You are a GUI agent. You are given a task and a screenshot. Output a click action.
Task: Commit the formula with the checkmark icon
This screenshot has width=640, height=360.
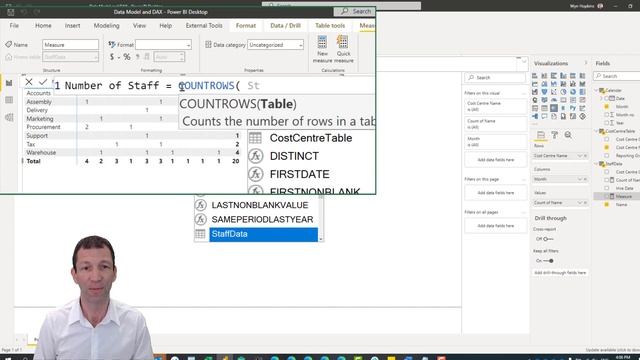point(43,82)
